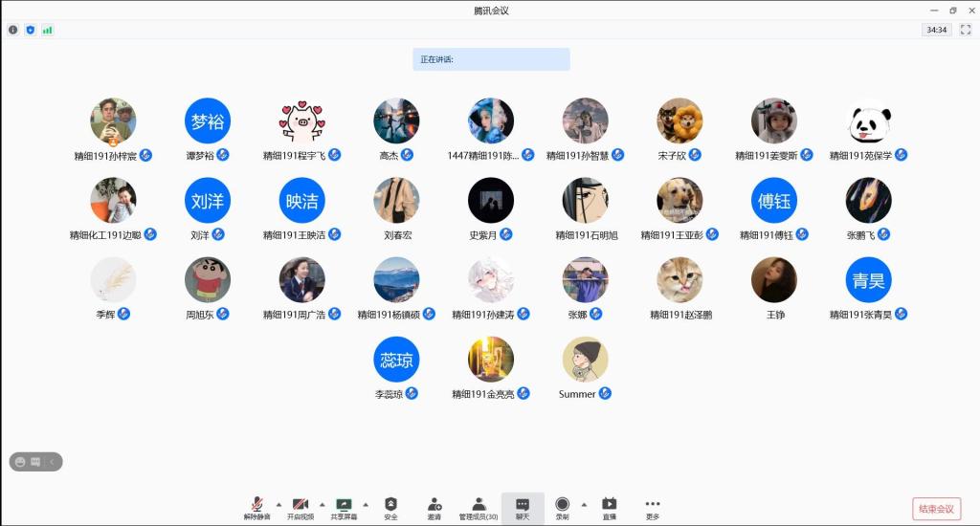Start recording with the 录制 button
980x526 pixels.
562,508
